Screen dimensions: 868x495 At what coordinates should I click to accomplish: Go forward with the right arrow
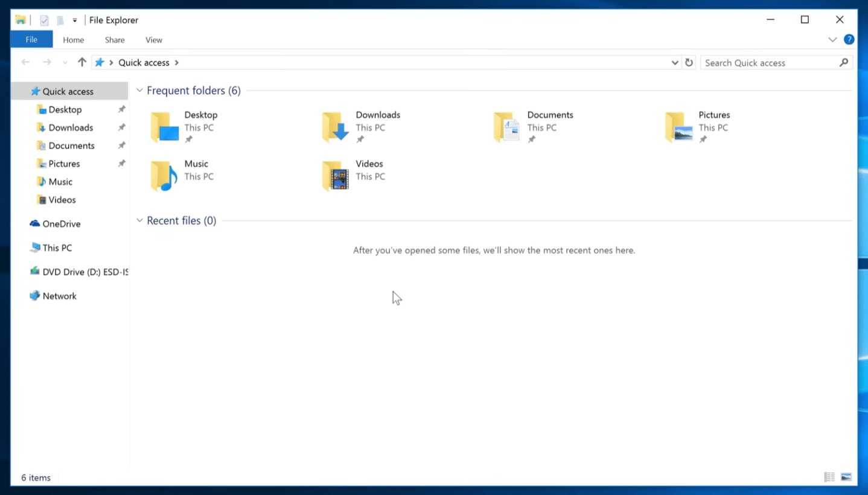(47, 62)
